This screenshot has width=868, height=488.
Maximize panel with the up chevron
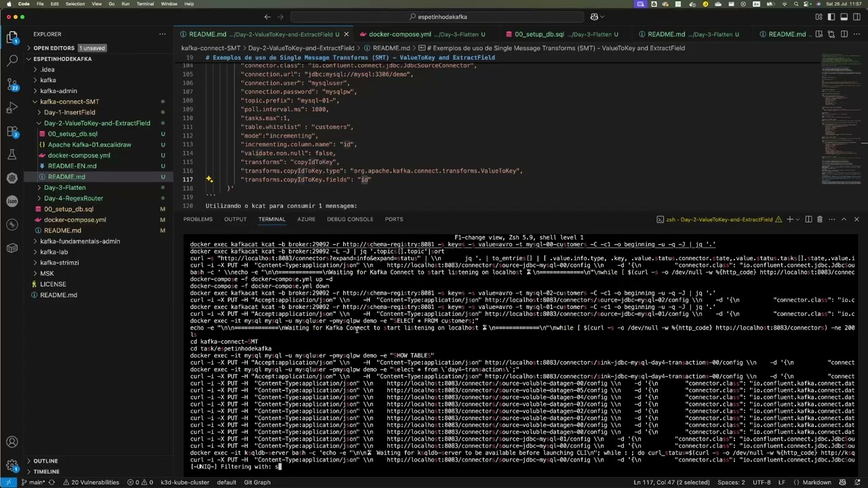tap(844, 220)
